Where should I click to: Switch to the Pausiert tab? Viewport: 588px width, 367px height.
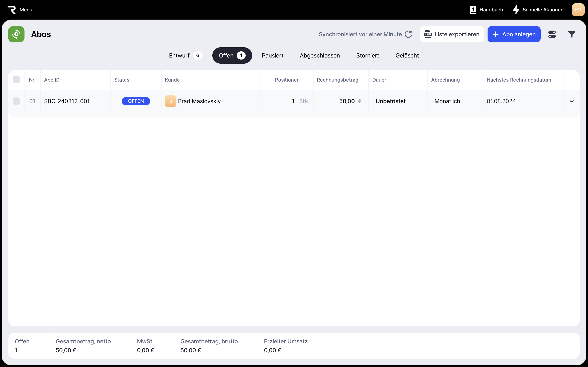(272, 56)
